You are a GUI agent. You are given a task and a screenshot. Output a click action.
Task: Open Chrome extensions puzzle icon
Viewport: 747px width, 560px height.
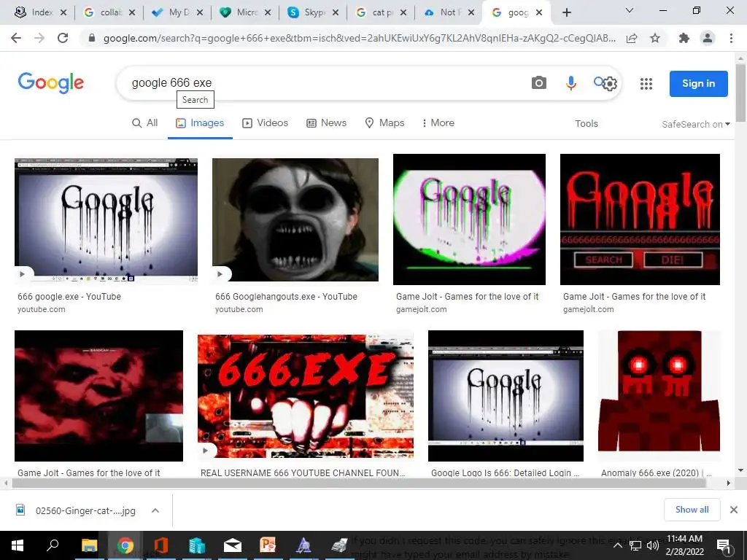coord(684,38)
